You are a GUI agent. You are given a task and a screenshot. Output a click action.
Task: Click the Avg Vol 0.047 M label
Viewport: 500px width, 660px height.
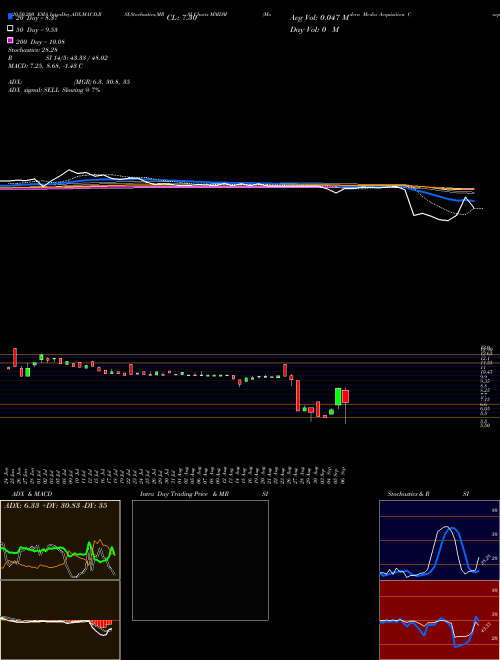tap(319, 18)
